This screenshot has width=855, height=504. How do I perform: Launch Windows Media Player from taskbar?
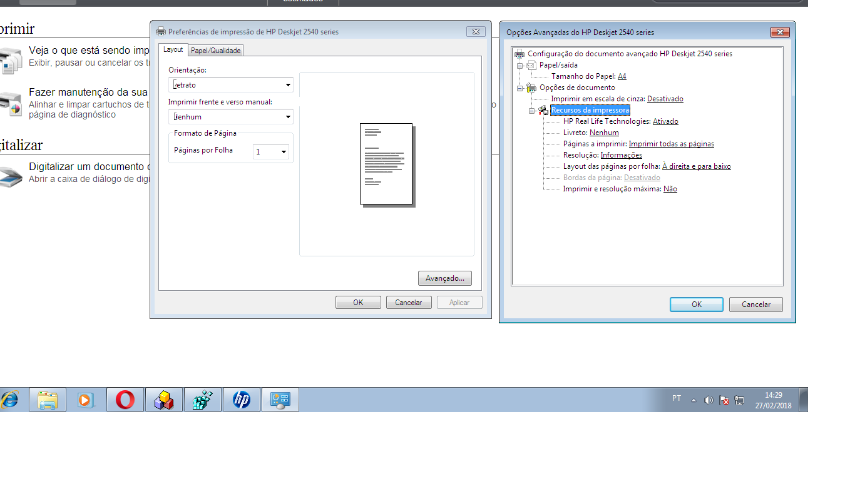pyautogui.click(x=86, y=400)
